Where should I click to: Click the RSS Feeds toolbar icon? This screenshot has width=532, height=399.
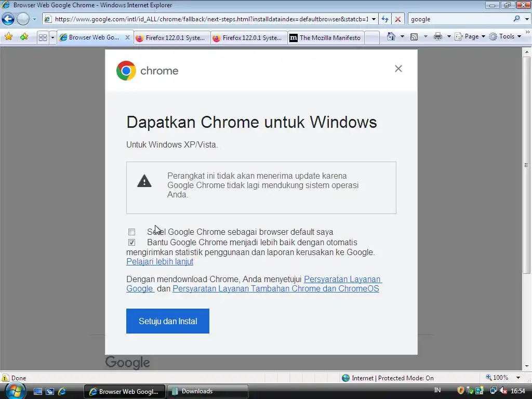click(x=414, y=37)
